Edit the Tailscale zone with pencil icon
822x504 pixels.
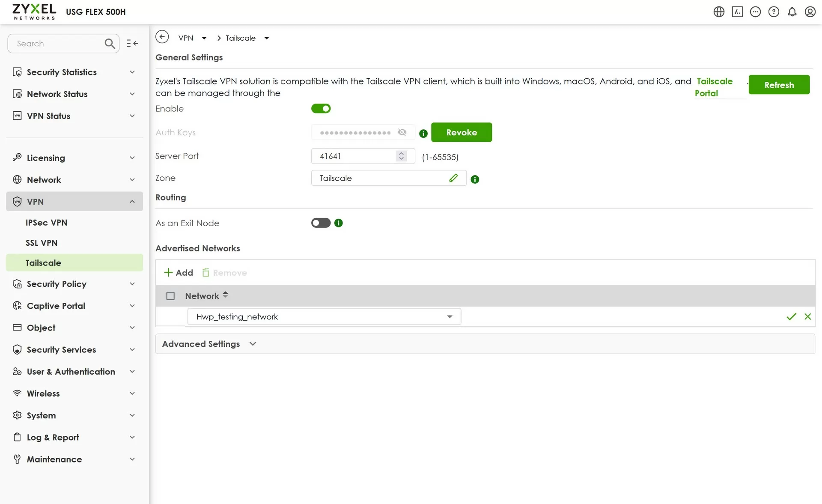point(453,178)
